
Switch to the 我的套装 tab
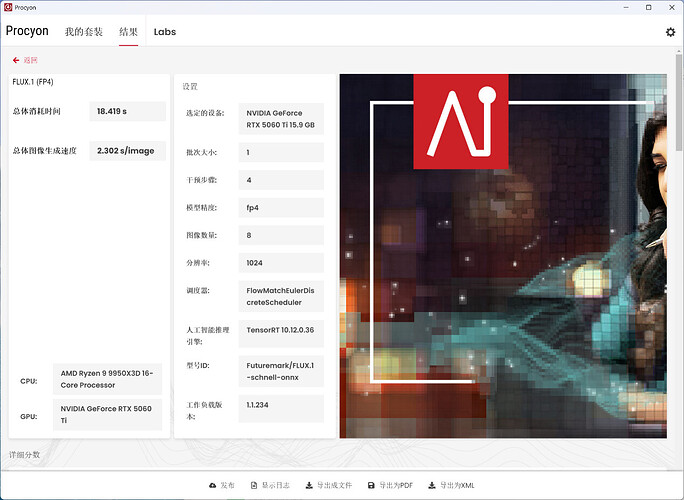point(84,32)
